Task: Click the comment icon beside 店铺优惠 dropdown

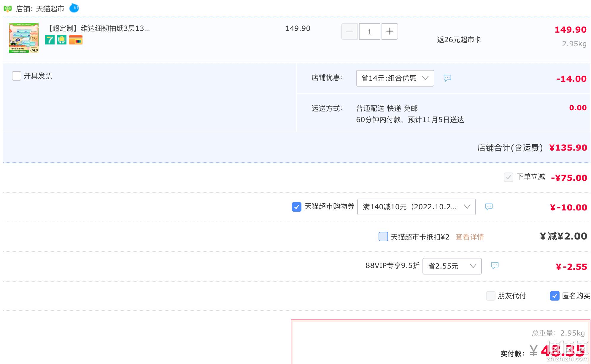Action: point(447,78)
